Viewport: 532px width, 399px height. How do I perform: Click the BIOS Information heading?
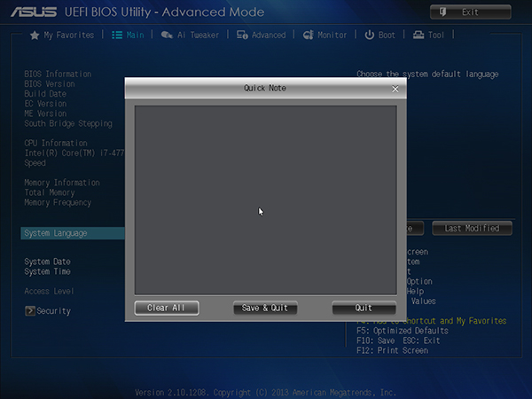(58, 74)
